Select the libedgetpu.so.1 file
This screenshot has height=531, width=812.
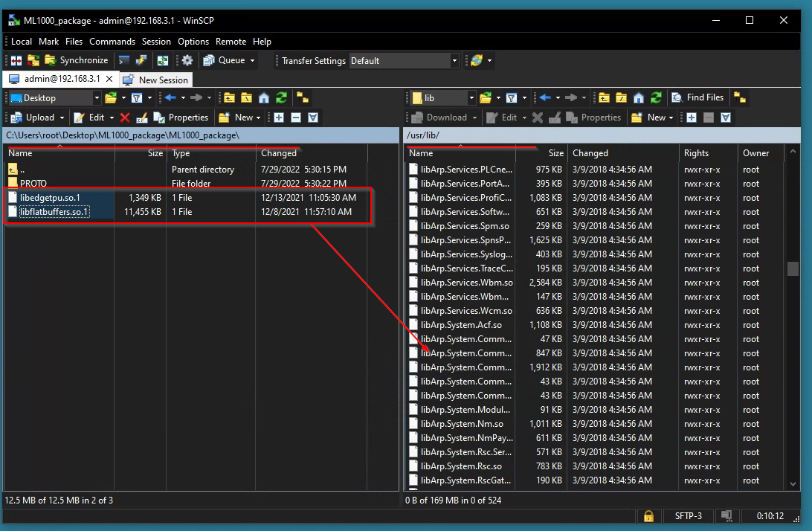[50, 197]
